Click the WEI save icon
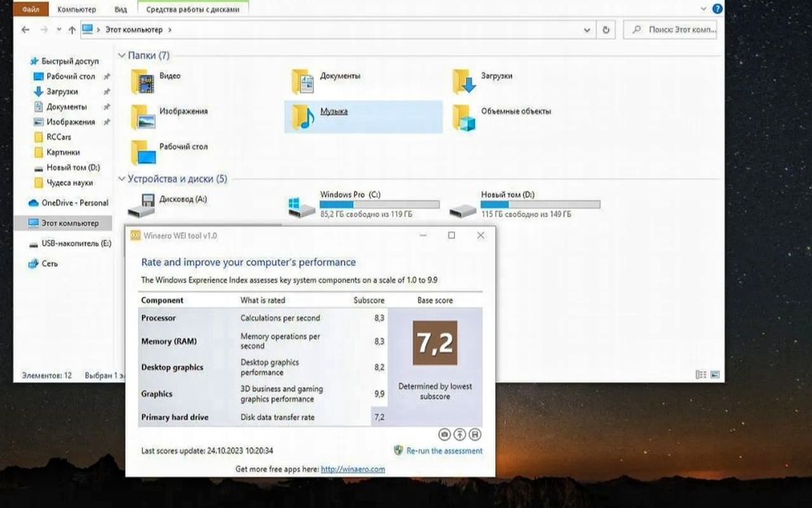This screenshot has width=812, height=508. pos(475,434)
